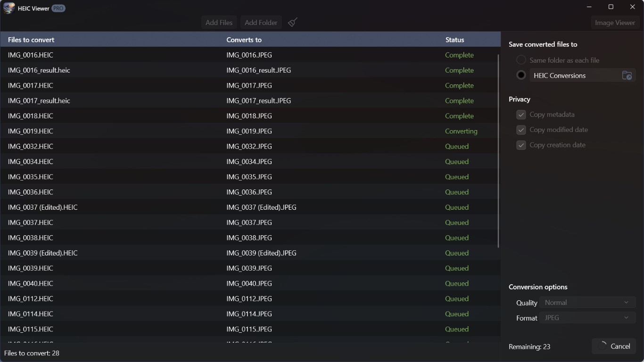Click the HEIC Viewer logo icon
Image resolution: width=644 pixels, height=362 pixels.
pos(8,8)
